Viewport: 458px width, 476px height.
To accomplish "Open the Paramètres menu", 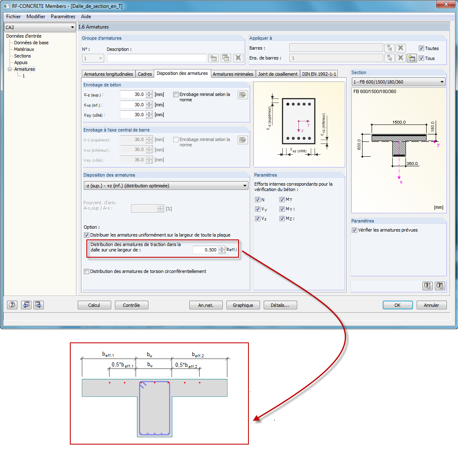I will (63, 17).
